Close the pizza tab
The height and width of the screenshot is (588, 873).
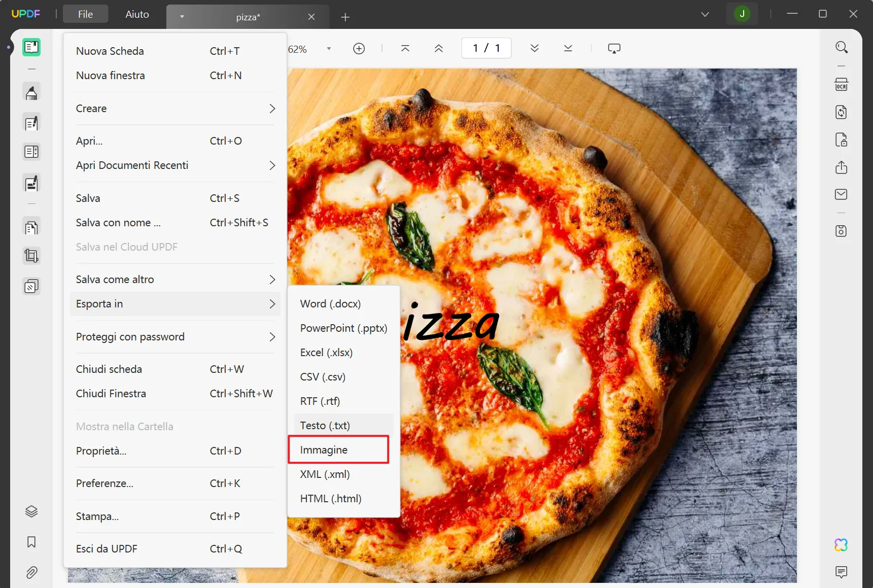coord(311,17)
